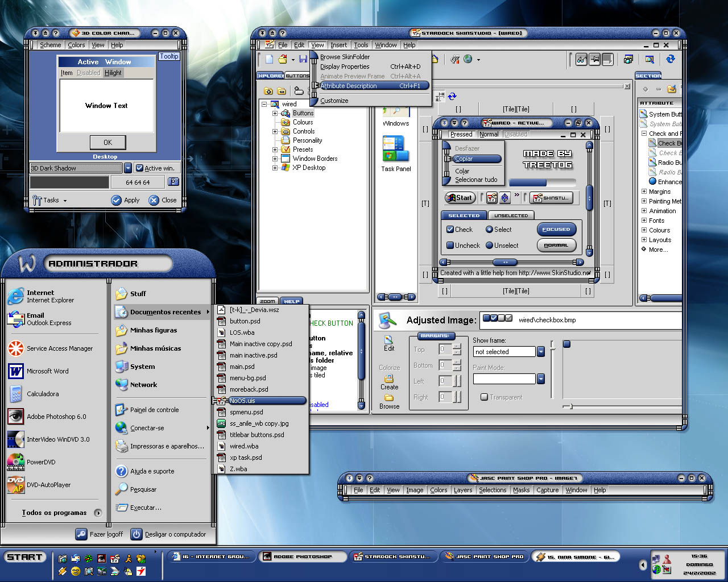Image resolution: width=728 pixels, height=582 pixels.
Task: Click the globe icon in SkinStudio toolbar
Action: pyautogui.click(x=468, y=59)
